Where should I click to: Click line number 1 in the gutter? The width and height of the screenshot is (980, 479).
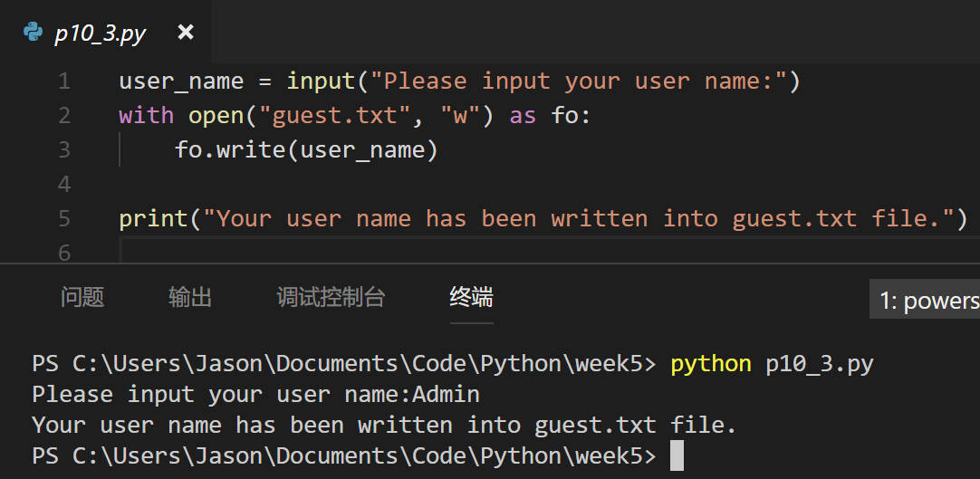(64, 81)
